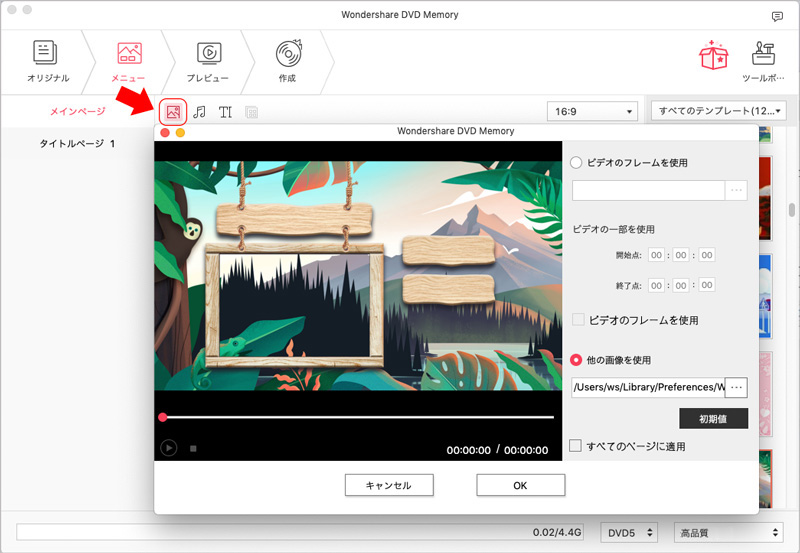This screenshot has height=553, width=800.
Task: Open the ツールボックス toolbox
Action: click(763, 62)
